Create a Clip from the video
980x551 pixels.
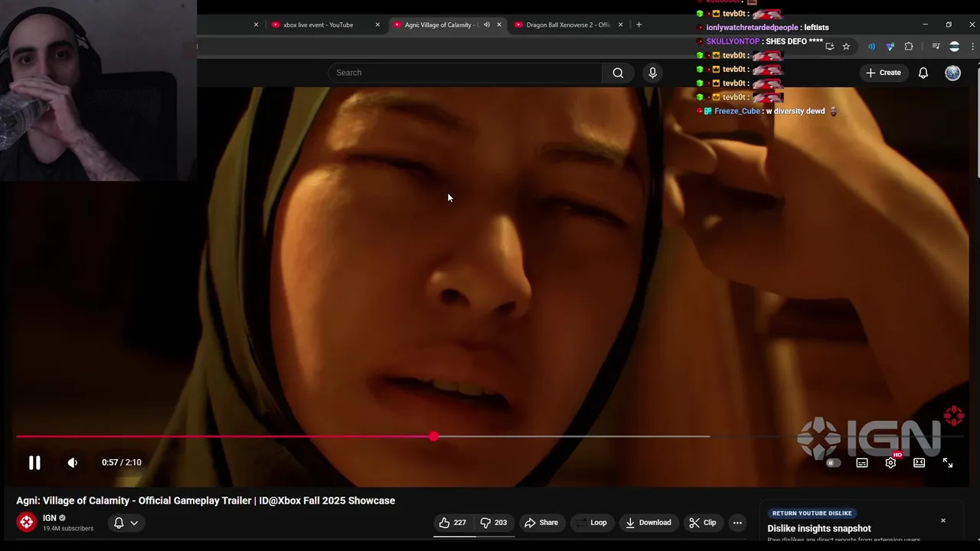(703, 523)
